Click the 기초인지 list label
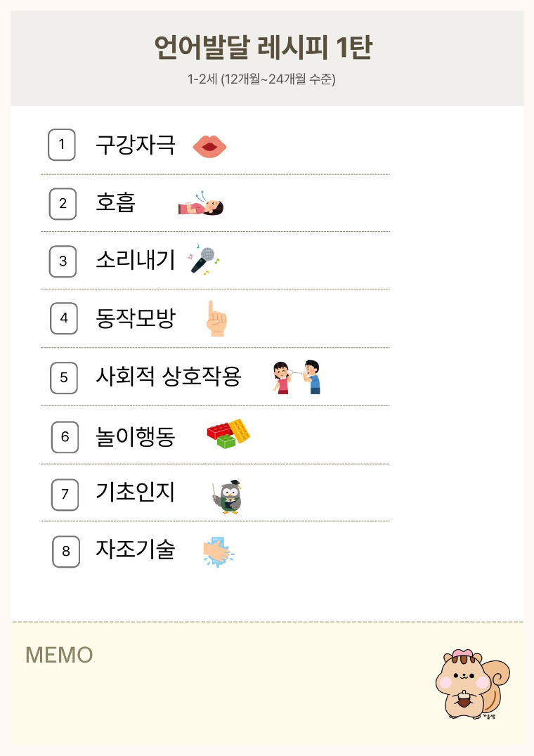This screenshot has width=534, height=756. (136, 493)
